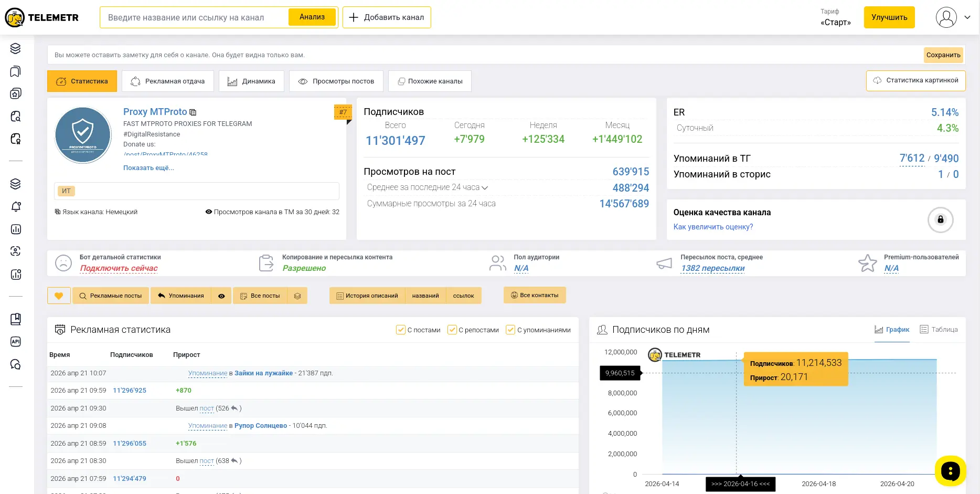This screenshot has height=494, width=980.
Task: Open the 'Как увеличить оценку?' link
Action: coord(713,226)
